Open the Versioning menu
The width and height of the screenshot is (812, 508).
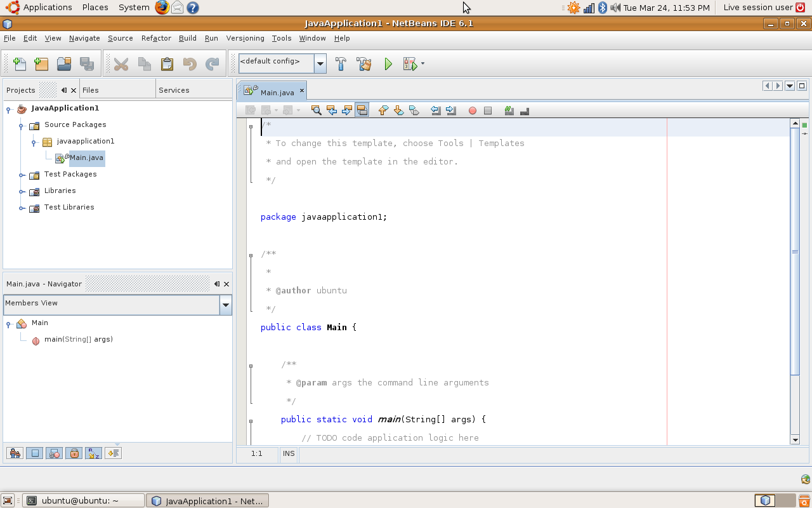click(x=245, y=38)
